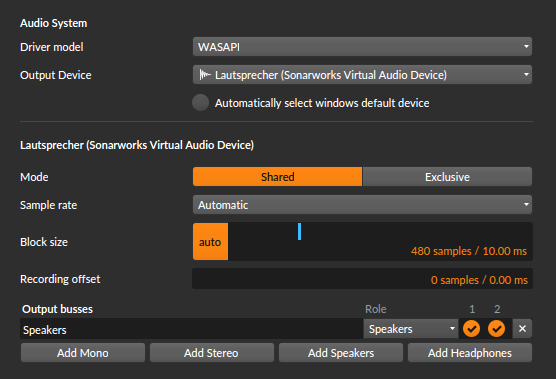Toggle channel 2 for Speakers bus
The width and height of the screenshot is (556, 379).
(496, 329)
